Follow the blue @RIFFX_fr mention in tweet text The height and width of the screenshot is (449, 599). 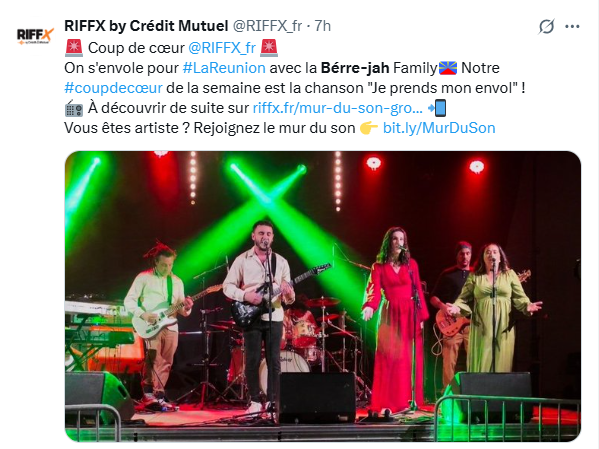[222, 48]
